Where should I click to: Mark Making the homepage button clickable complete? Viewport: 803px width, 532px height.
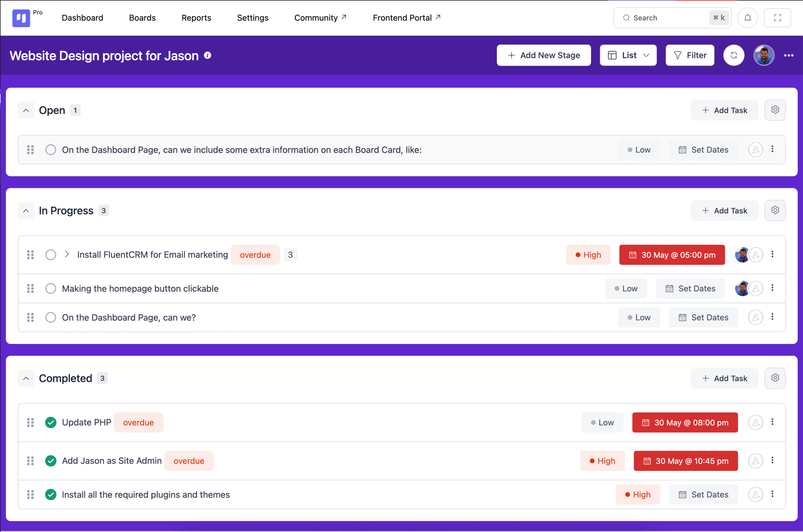(51, 288)
